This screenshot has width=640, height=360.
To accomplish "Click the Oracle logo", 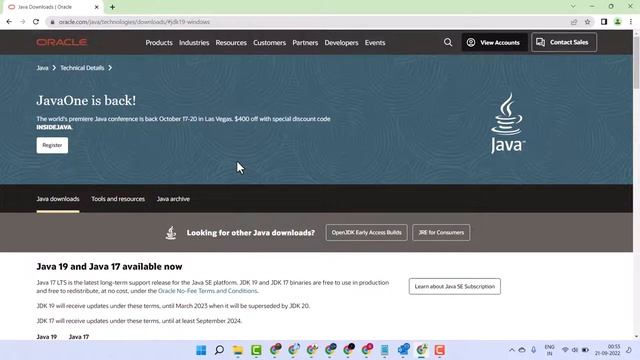I will [x=62, y=42].
